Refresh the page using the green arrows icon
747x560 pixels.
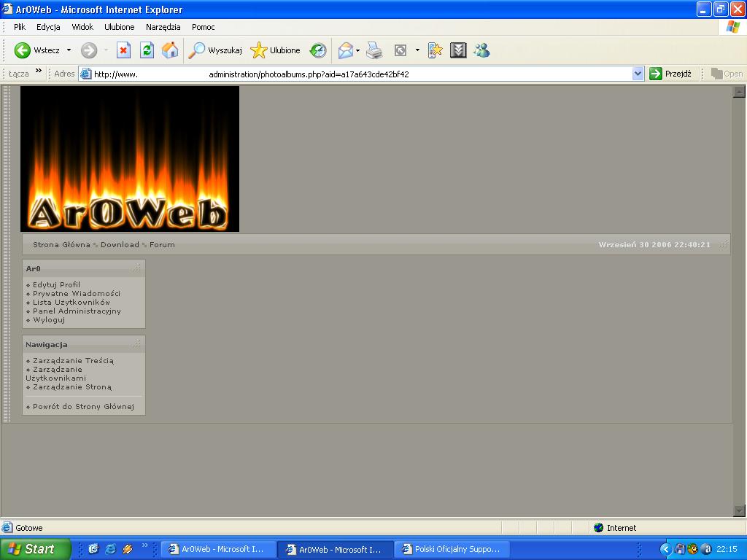coord(147,50)
